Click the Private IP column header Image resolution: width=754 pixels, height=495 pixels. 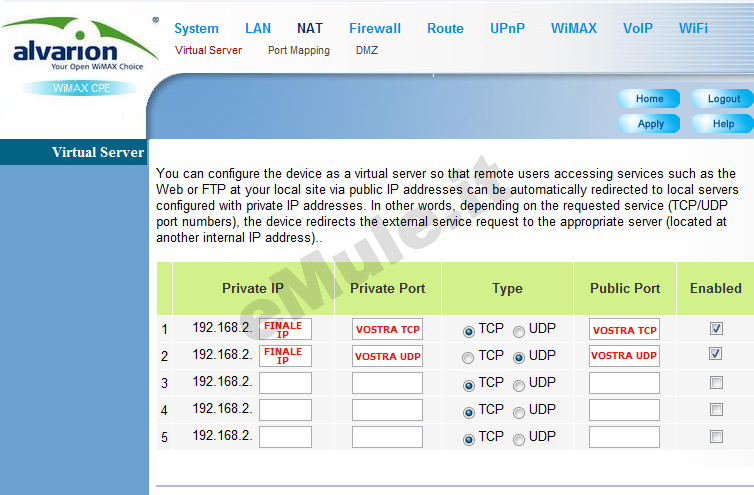coord(253,288)
